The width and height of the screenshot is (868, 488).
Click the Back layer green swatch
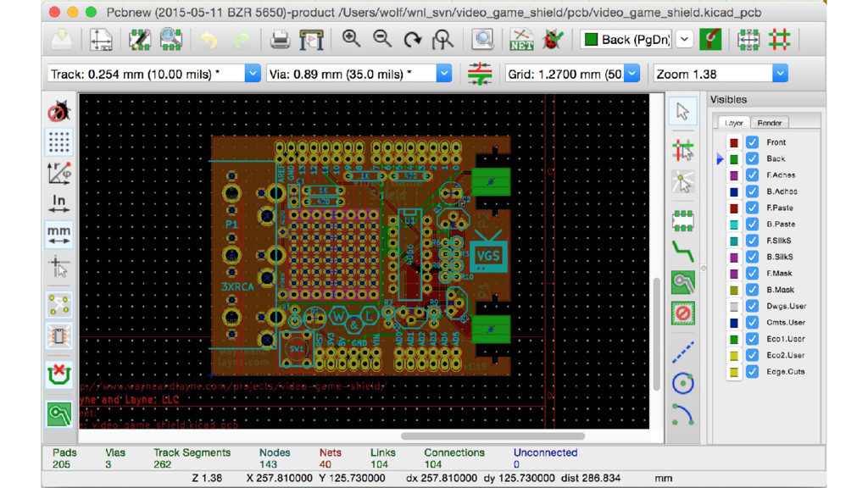[734, 159]
